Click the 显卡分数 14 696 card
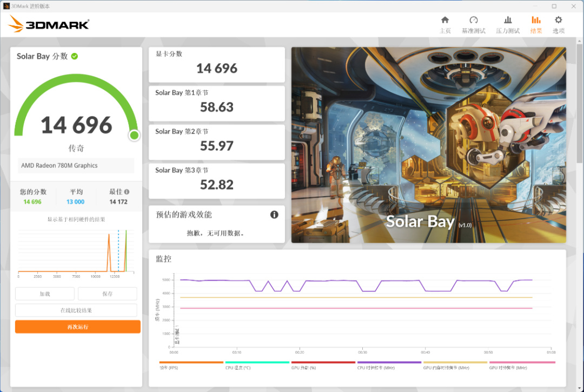584x392 pixels. 217,64
